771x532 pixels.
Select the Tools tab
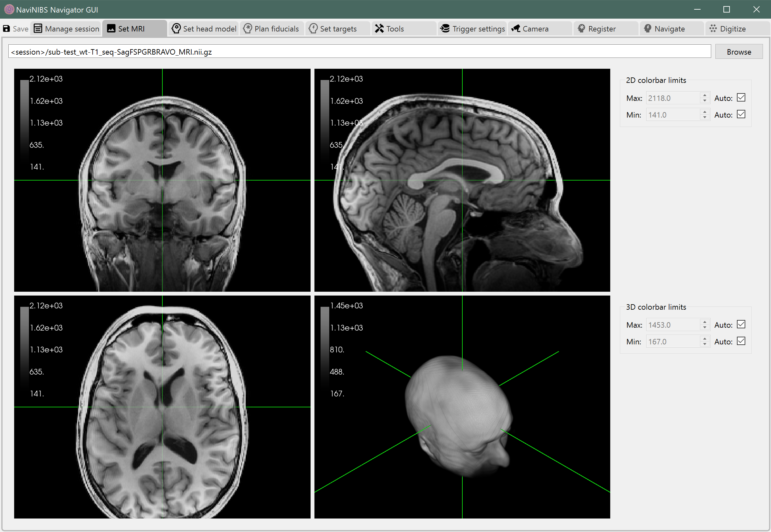pyautogui.click(x=404, y=29)
